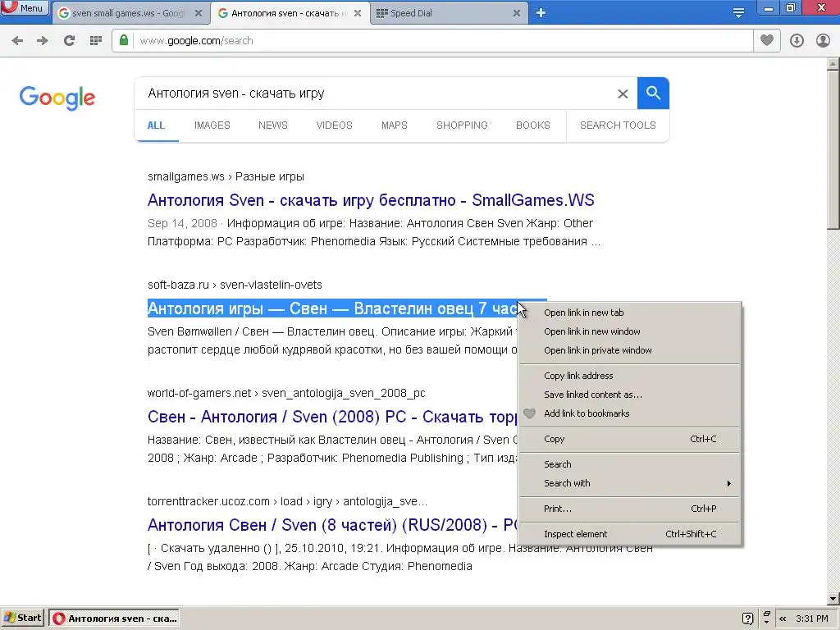
Task: Close the Speed Dial tab
Action: tap(517, 13)
